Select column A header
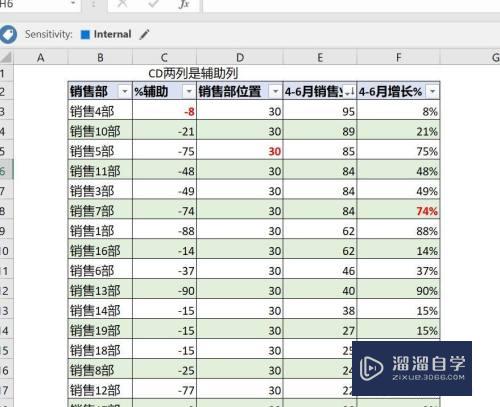The image size is (500, 407). click(41, 57)
